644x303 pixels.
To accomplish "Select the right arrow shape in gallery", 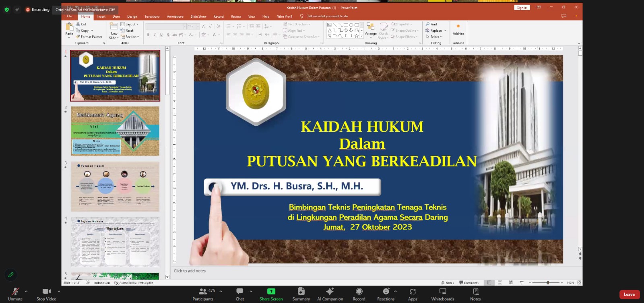I will pos(346,30).
